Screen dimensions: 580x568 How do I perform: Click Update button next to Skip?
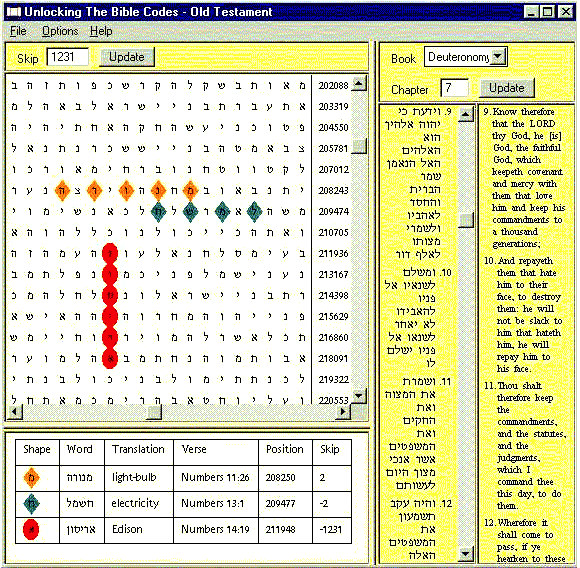pyautogui.click(x=127, y=57)
